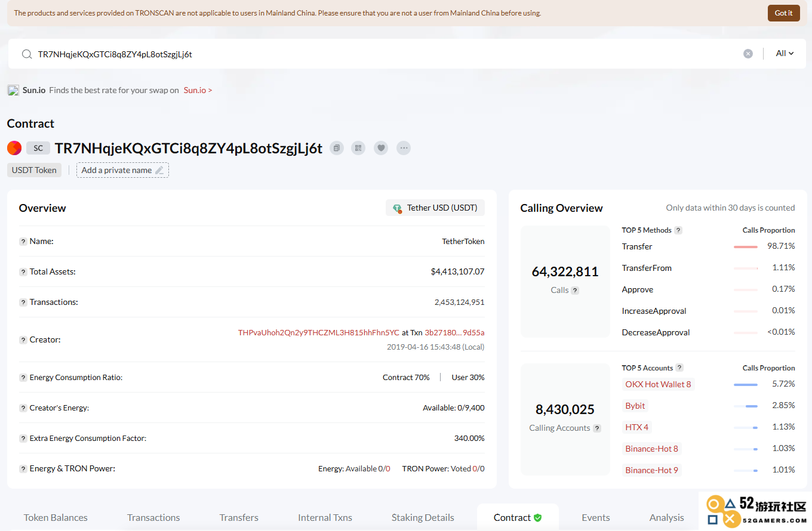Image resolution: width=812 pixels, height=531 pixels.
Task: Open the Sun.io > link
Action: coord(198,90)
